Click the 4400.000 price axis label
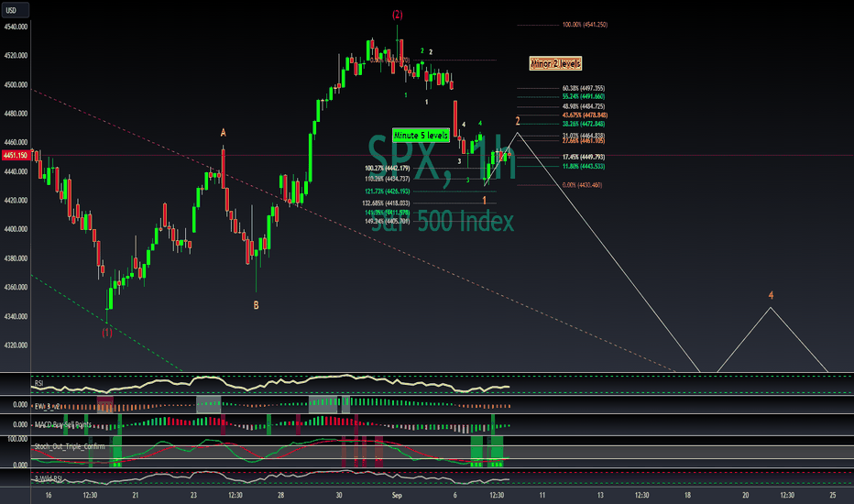 click(16, 229)
